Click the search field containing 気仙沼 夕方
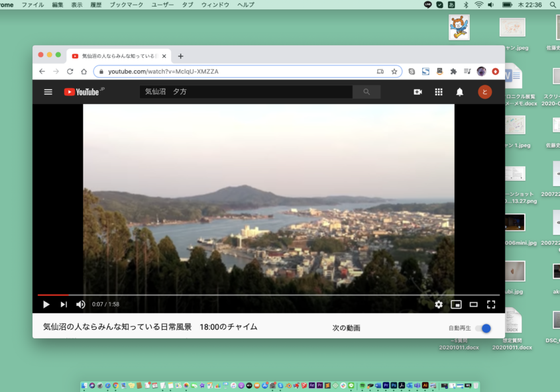 (245, 92)
